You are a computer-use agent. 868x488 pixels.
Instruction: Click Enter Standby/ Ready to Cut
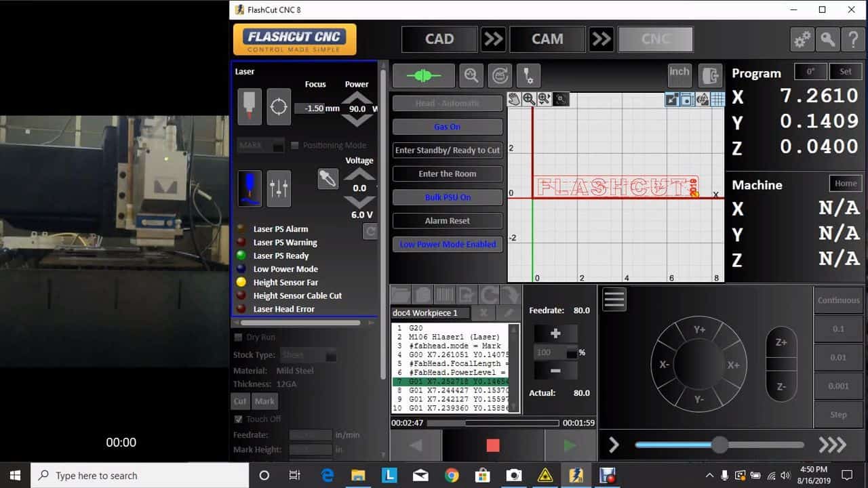pos(448,150)
